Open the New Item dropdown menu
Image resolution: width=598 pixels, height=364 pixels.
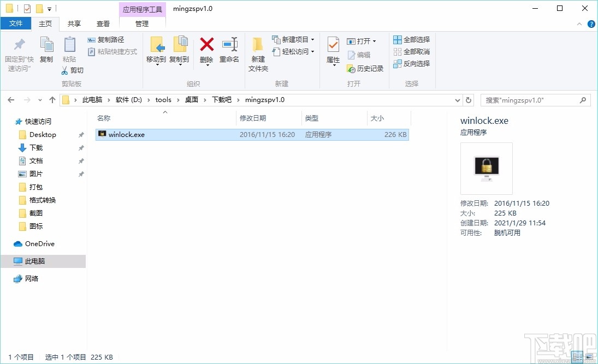click(293, 39)
